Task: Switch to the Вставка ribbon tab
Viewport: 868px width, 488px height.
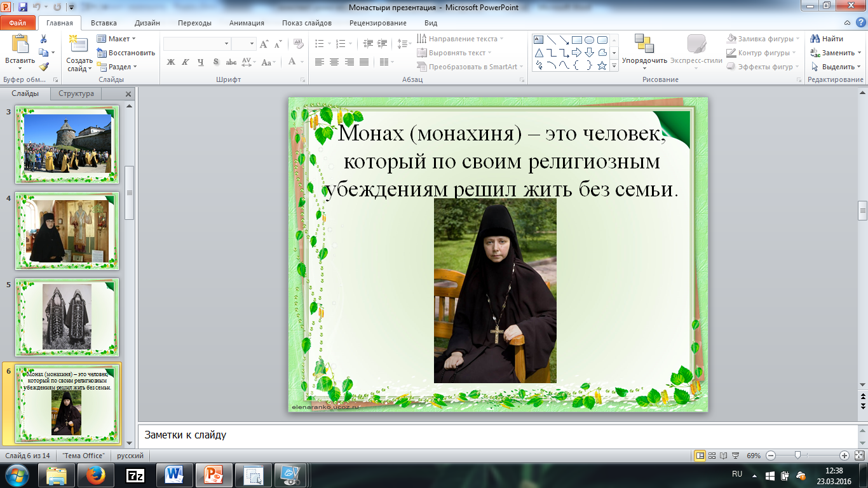Action: tap(104, 23)
